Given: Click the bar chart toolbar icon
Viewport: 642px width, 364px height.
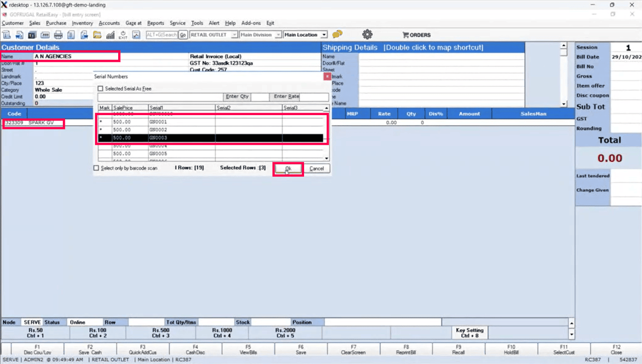Looking at the screenshot, I should click(110, 35).
